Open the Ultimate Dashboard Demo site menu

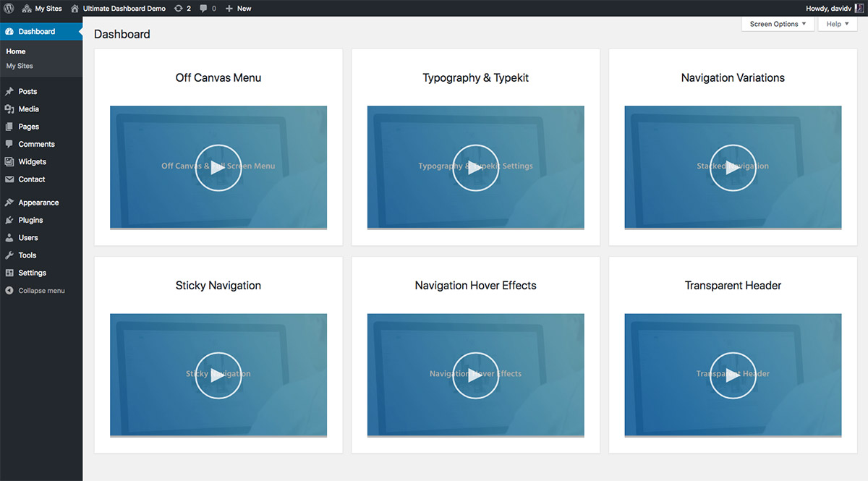coord(118,8)
